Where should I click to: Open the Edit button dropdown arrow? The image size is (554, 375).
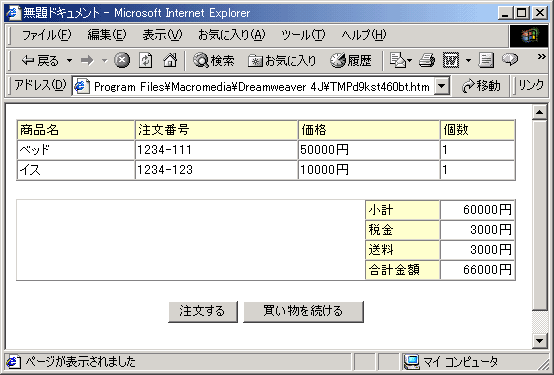tap(468, 61)
